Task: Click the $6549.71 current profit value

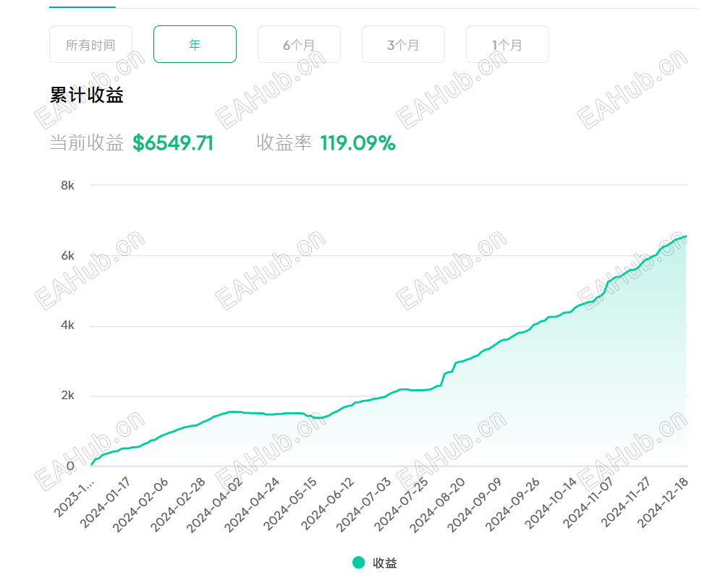Action: coord(173,143)
